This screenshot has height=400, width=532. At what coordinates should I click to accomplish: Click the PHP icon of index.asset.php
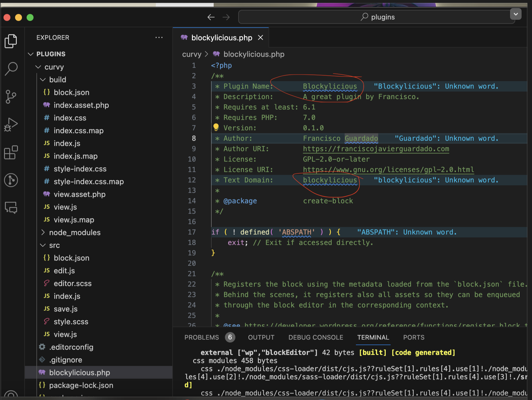tap(47, 105)
